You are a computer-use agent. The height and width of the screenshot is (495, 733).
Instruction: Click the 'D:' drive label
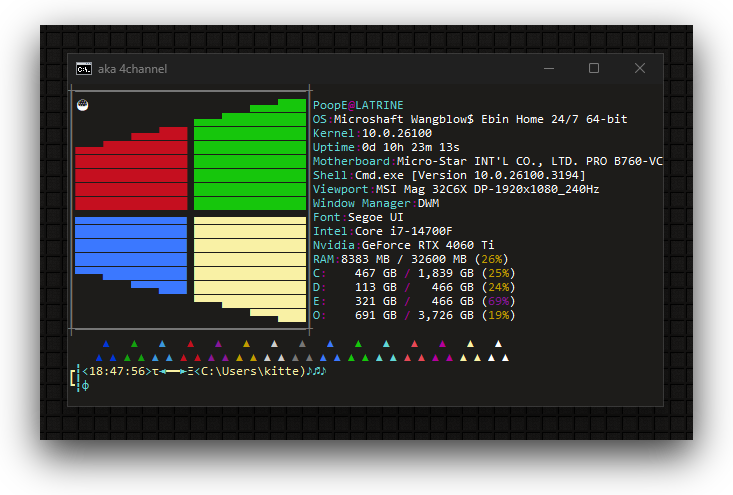click(319, 287)
